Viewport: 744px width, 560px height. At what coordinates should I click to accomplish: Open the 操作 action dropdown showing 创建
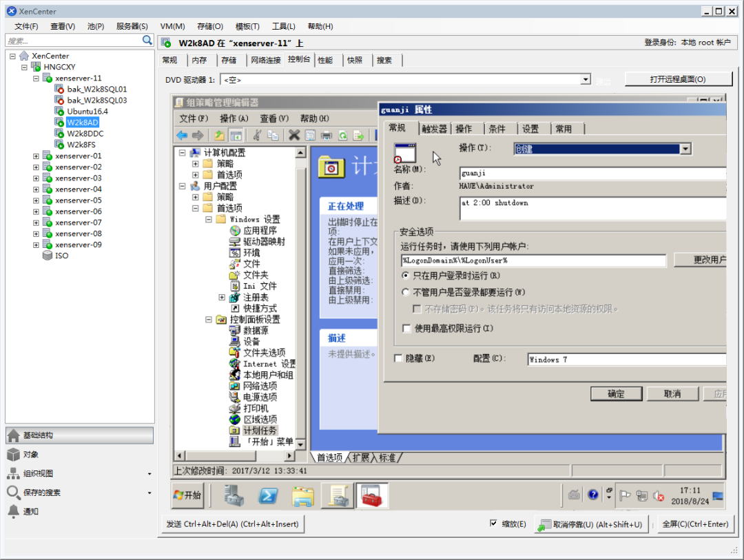(685, 149)
